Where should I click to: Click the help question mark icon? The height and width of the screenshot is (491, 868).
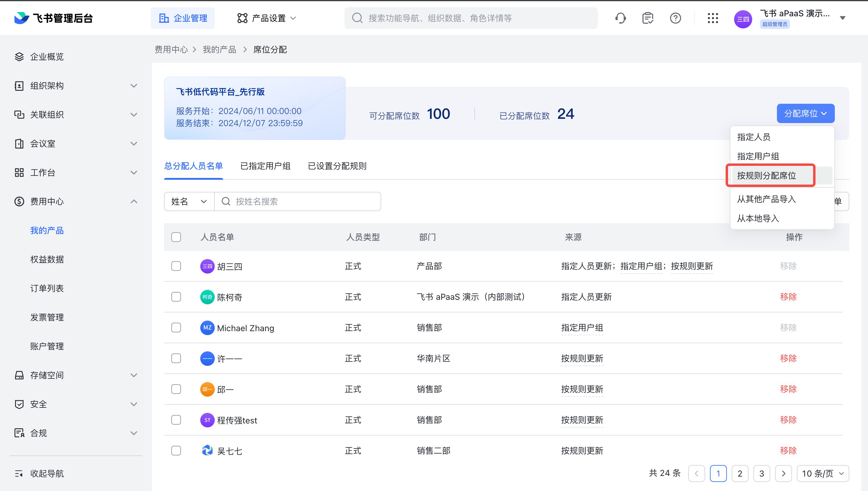[676, 18]
